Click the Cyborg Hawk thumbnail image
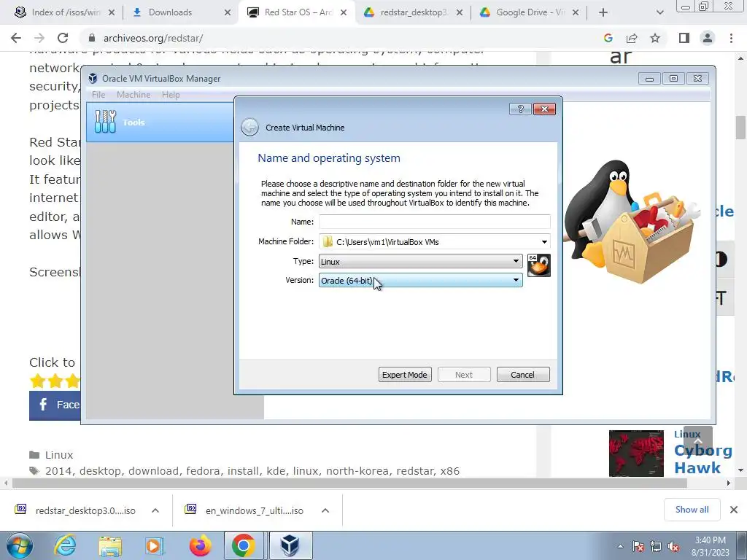The image size is (747, 560). [636, 454]
